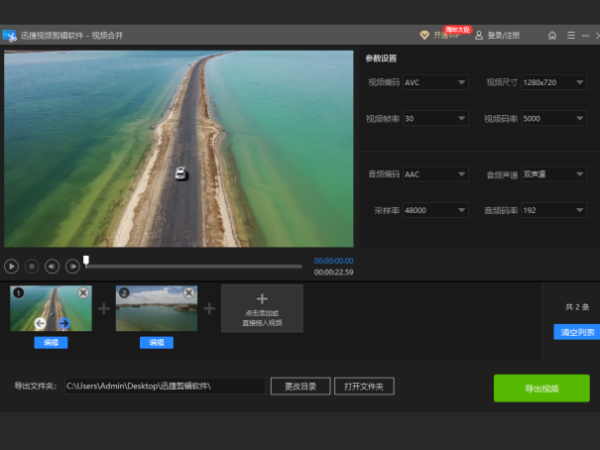Open the 音频声道 dropdown
The height and width of the screenshot is (450, 600).
(552, 174)
